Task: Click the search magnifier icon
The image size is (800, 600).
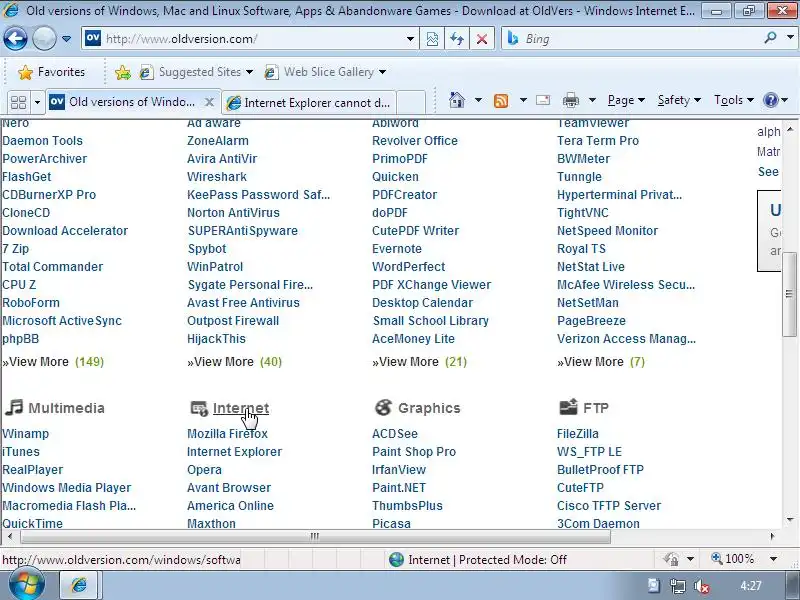Action: click(771, 38)
